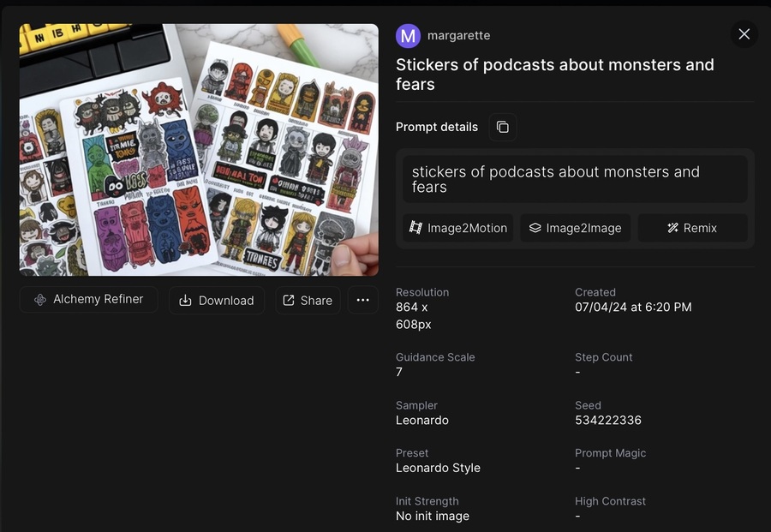Start Image2Motion for this image
This screenshot has width=771, height=532.
(x=457, y=228)
